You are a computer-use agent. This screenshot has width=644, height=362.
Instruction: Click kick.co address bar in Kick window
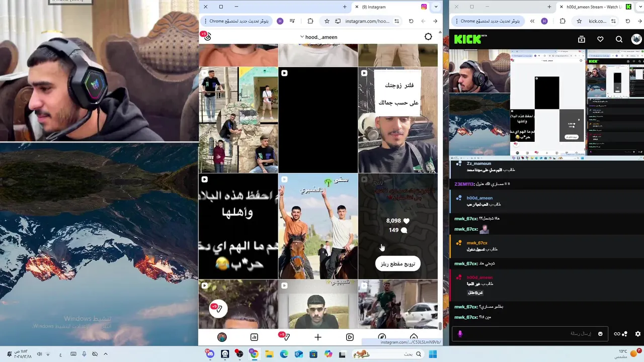598,21
